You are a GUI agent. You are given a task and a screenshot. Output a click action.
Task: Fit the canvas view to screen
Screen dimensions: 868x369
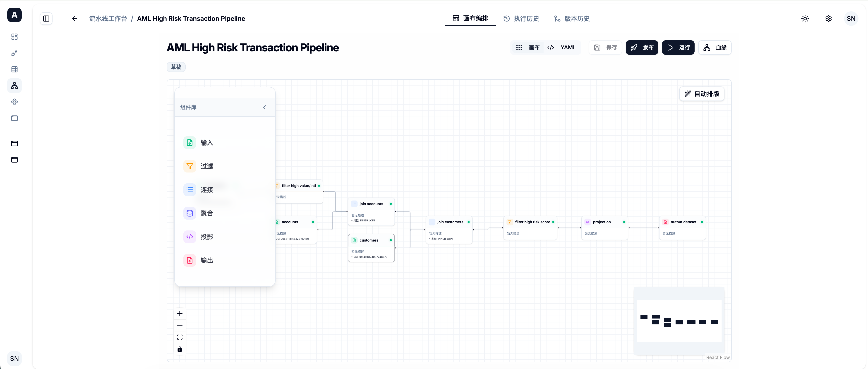coord(180,337)
